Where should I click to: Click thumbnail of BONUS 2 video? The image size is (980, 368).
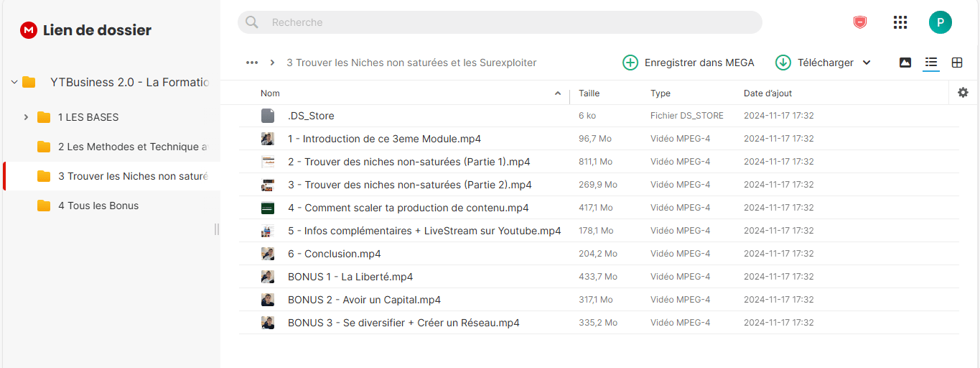point(268,300)
